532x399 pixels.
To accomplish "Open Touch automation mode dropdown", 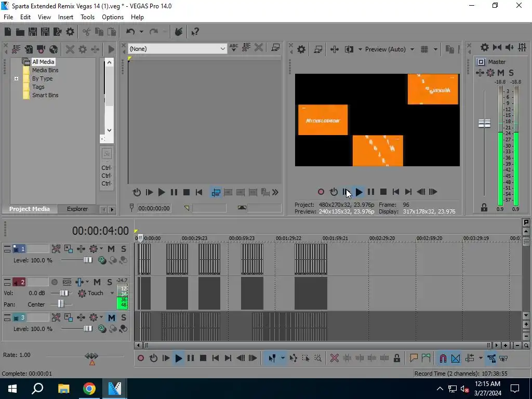I will 112,293.
